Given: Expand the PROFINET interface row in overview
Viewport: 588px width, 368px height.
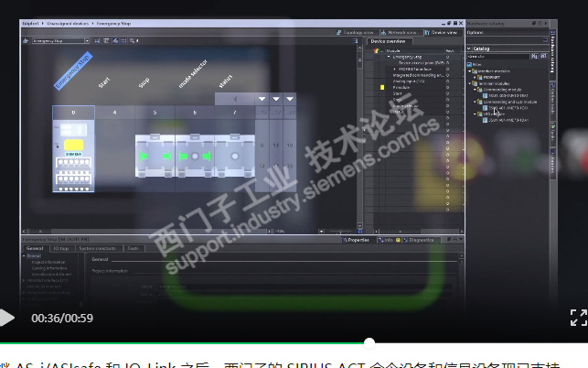Looking at the screenshot, I should [x=394, y=69].
